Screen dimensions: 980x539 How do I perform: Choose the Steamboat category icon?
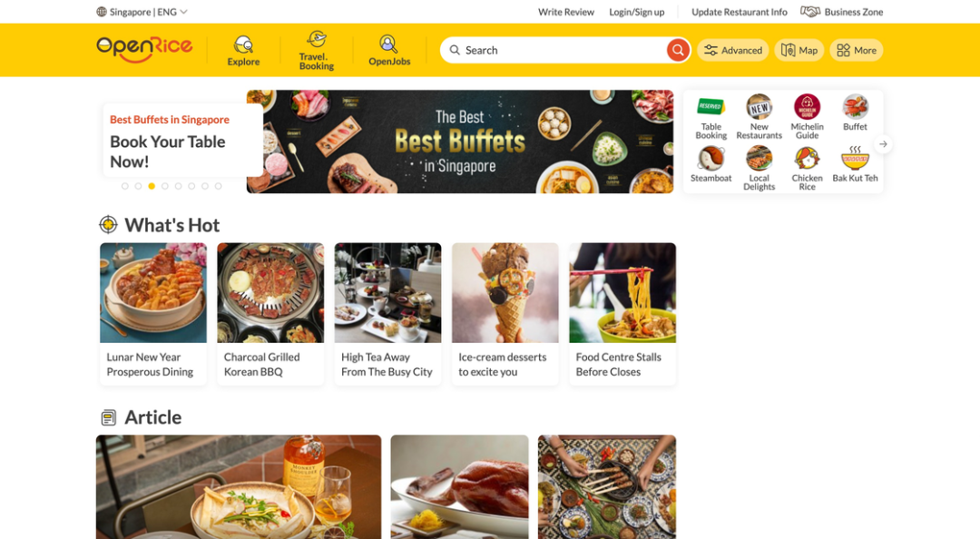[x=710, y=159]
